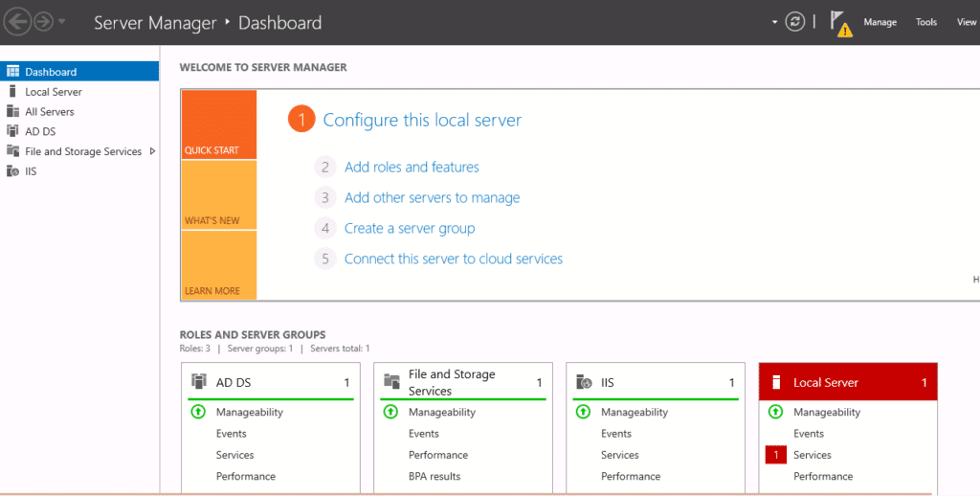Click the Dashboard grid icon in sidebar
The width and height of the screenshot is (980, 496).
[12, 71]
